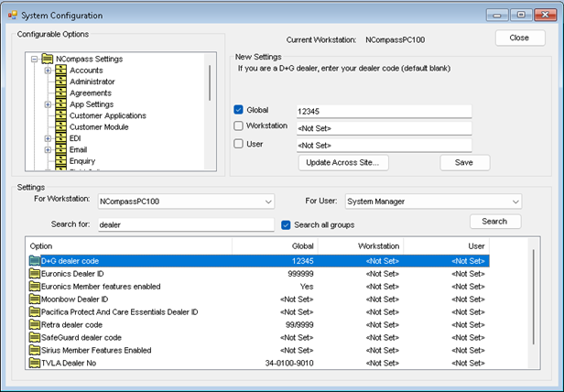This screenshot has height=392, width=564.
Task: Click the TVLA Dealer No row icon
Action: click(35, 363)
